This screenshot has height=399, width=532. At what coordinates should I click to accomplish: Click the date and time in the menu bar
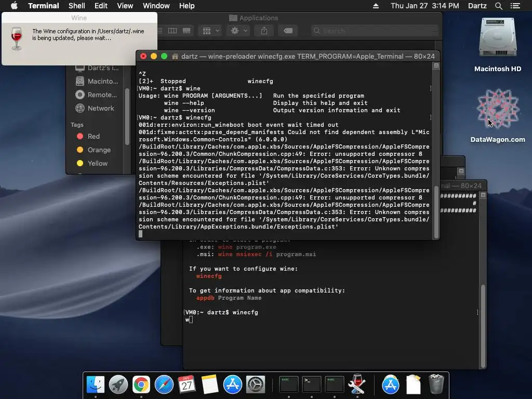pos(425,6)
